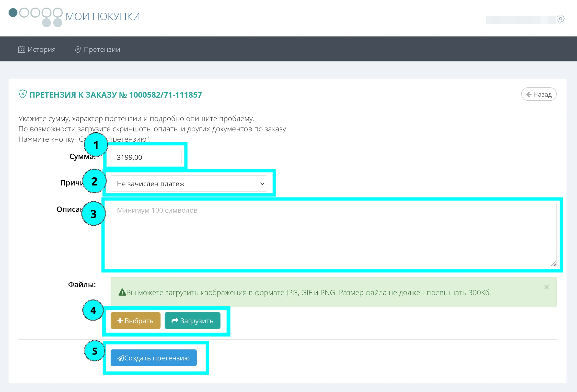Click the dropdown chevron arrow of reason field
The height and width of the screenshot is (392, 577).
click(262, 184)
